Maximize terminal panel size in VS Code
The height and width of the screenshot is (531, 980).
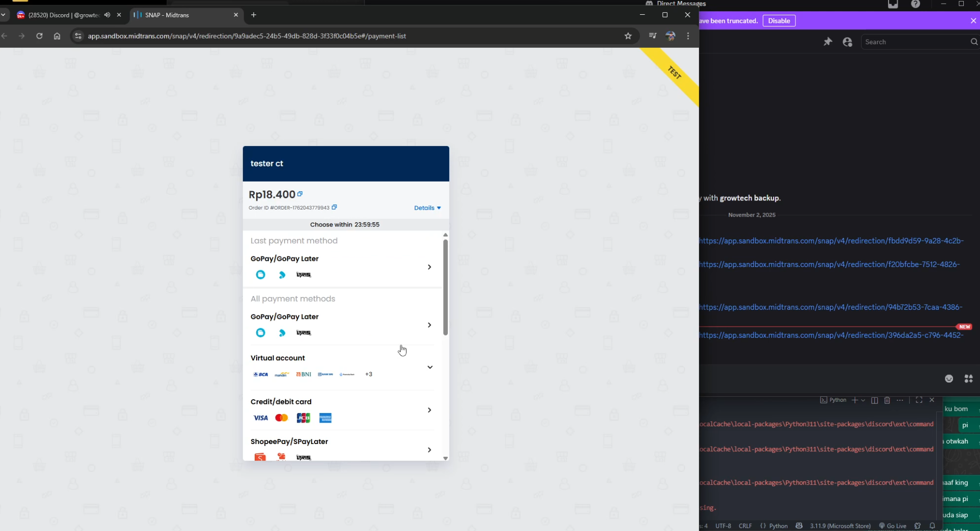click(919, 400)
